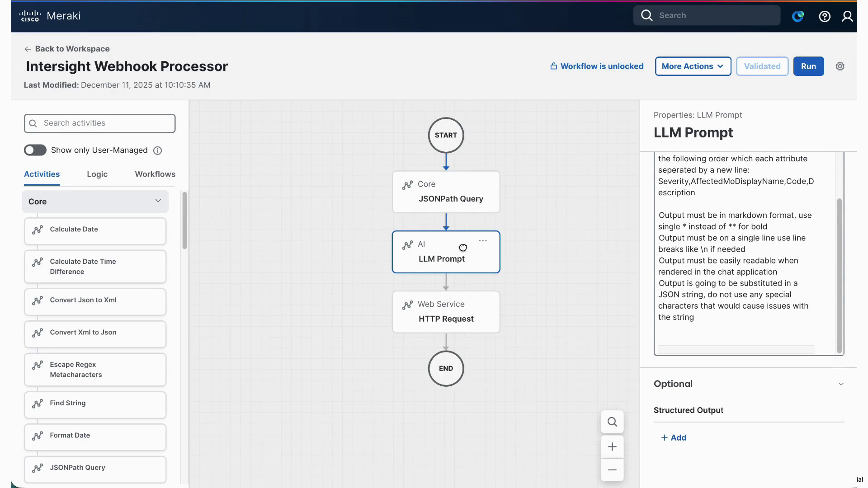Viewport: 868px width, 488px height.
Task: Select JSONPath Query activity in sidebar
Action: pos(95,469)
